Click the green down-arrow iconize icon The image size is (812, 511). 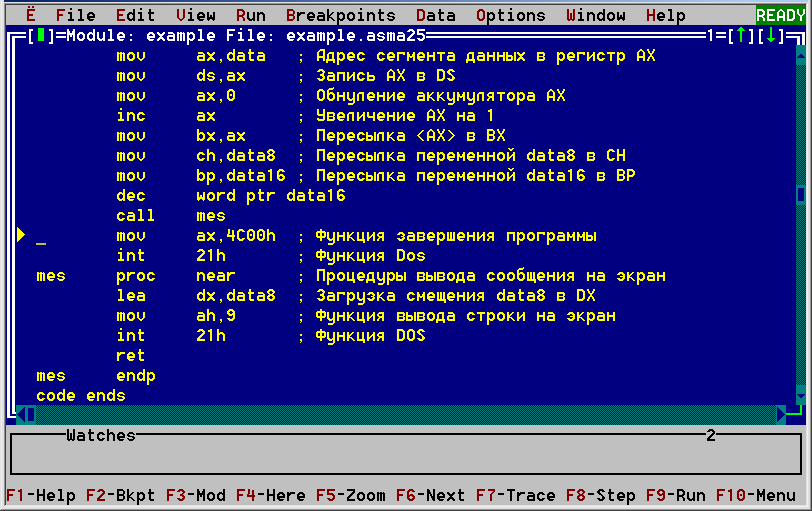click(x=771, y=35)
